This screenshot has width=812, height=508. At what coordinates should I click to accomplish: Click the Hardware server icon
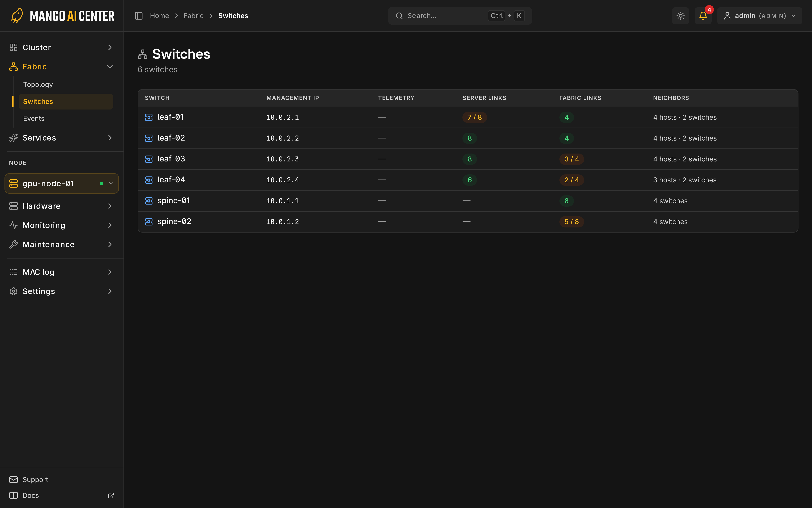pyautogui.click(x=13, y=206)
